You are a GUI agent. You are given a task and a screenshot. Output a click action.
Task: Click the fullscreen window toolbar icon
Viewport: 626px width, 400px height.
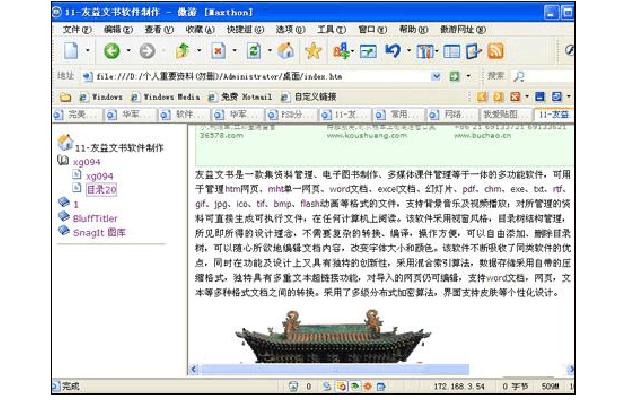tap(368, 51)
